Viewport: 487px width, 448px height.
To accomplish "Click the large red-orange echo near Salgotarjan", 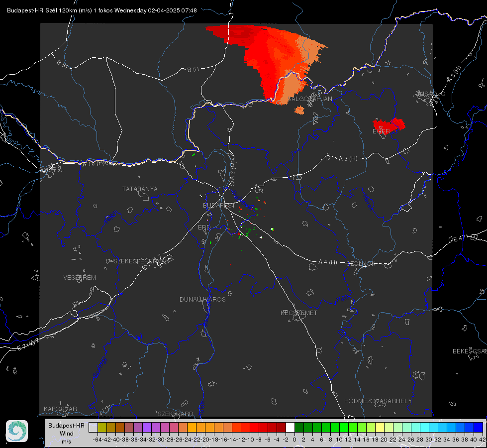I will point(273,62).
